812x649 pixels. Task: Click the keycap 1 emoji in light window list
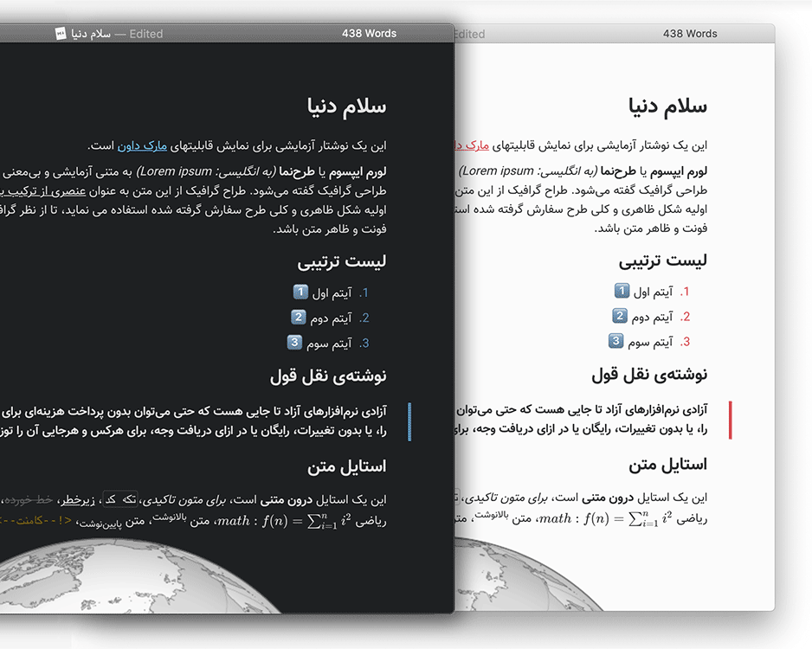coord(622,291)
